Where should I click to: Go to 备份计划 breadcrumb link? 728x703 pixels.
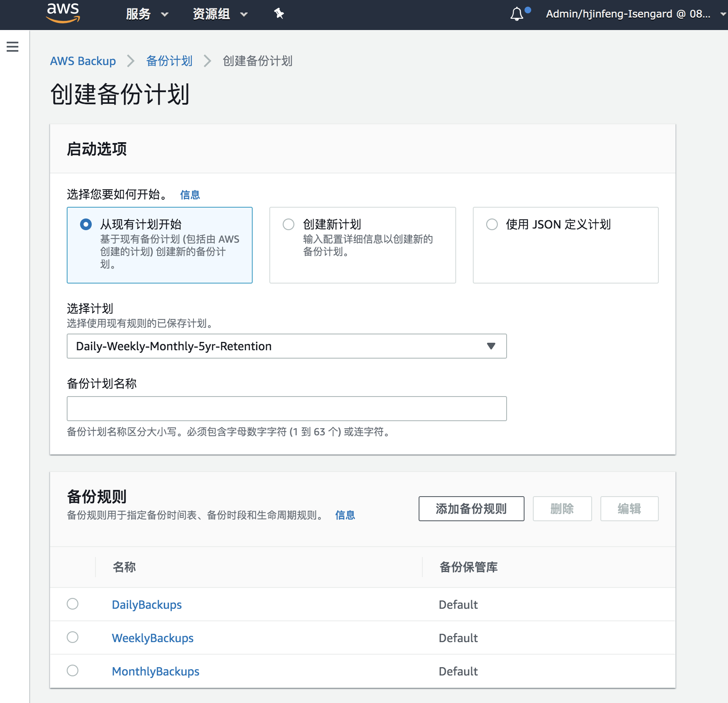(169, 61)
